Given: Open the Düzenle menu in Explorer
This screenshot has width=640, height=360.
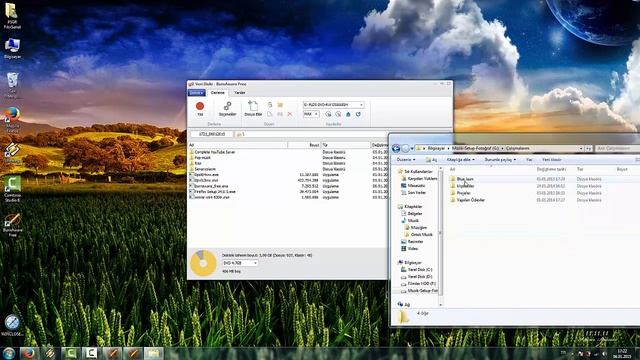Looking at the screenshot, I should (x=406, y=160).
